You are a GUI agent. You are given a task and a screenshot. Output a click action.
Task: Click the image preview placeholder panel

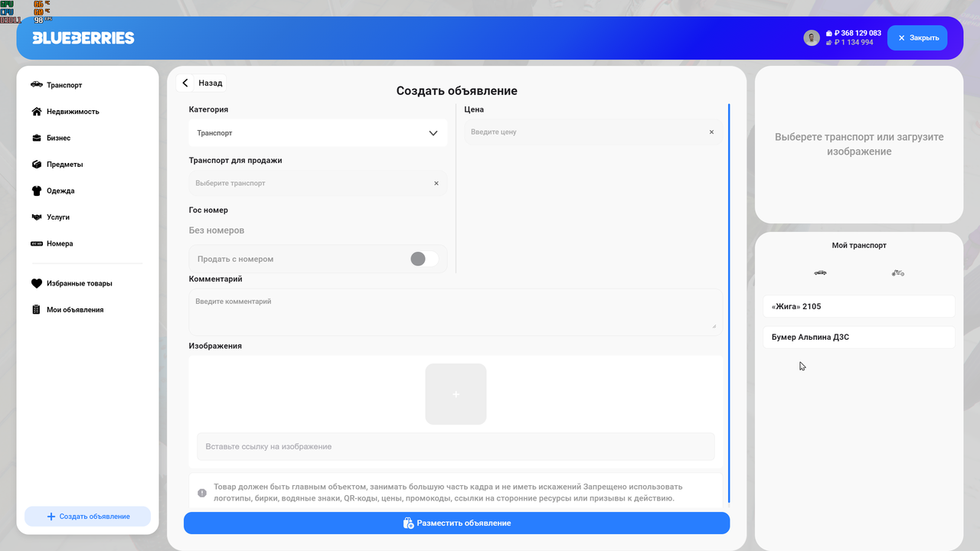click(x=859, y=145)
